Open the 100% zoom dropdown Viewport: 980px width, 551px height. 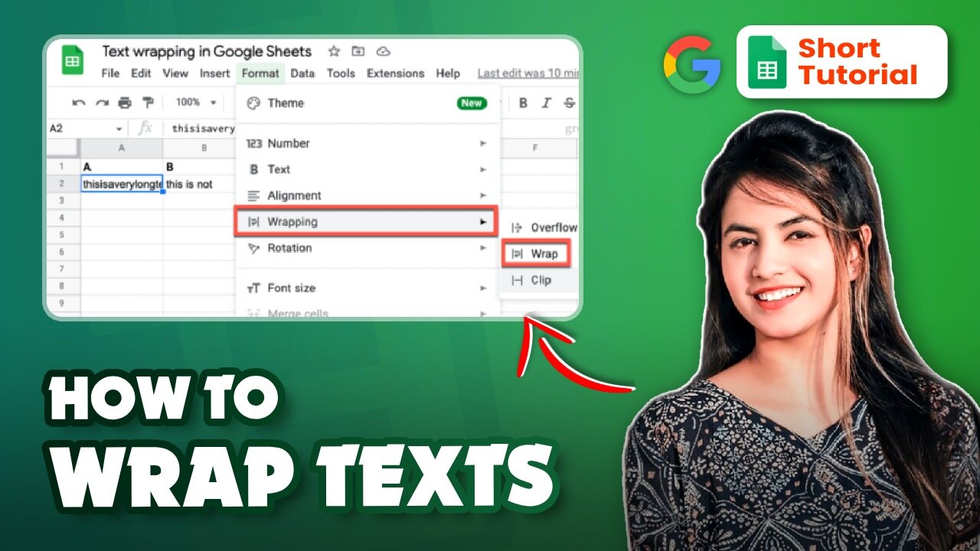coord(196,103)
